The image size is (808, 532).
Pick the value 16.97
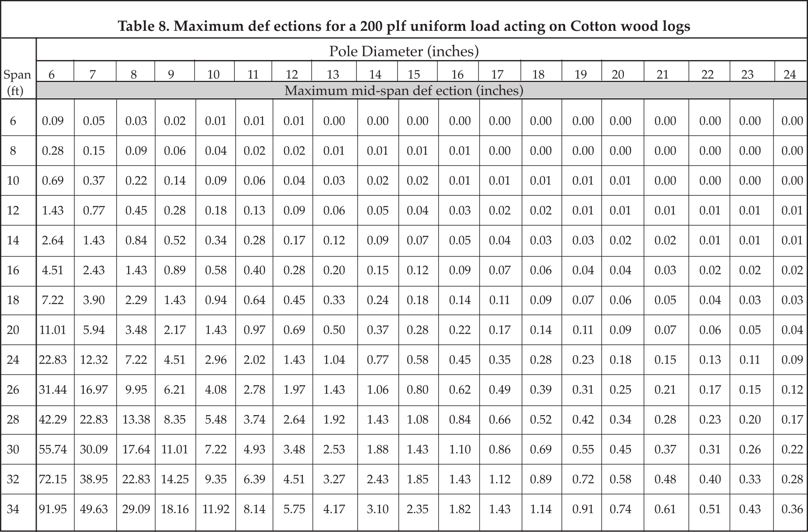tap(94, 390)
